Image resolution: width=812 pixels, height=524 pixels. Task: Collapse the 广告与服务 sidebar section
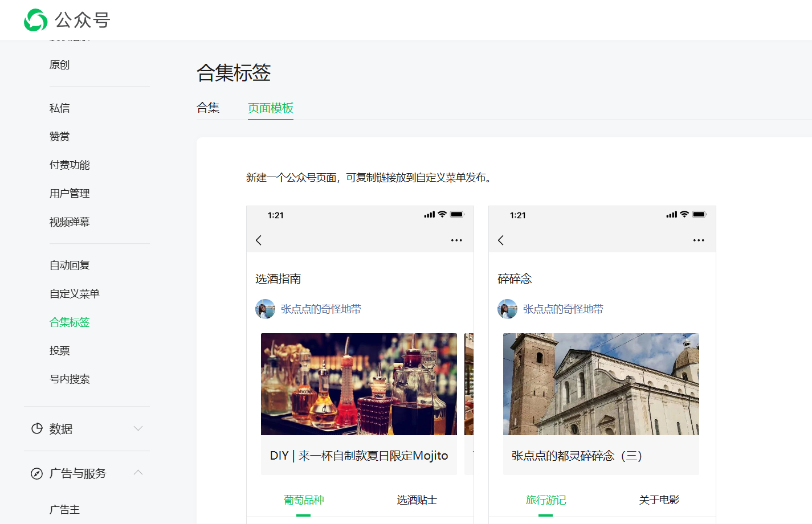tap(138, 473)
